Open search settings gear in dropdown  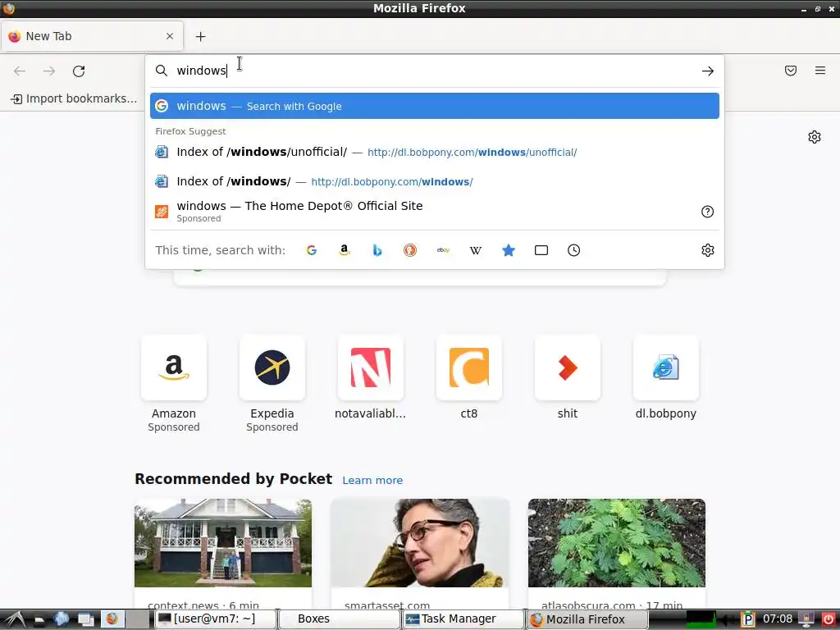pos(708,250)
